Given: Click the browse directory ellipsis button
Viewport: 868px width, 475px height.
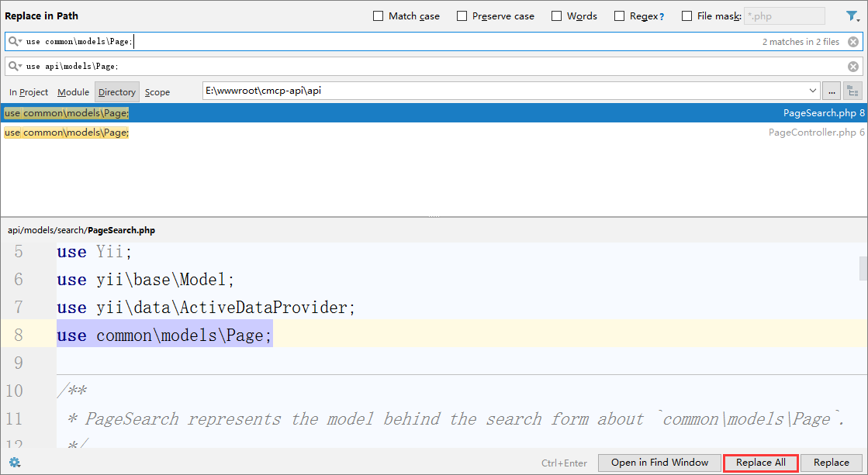Looking at the screenshot, I should (x=832, y=91).
